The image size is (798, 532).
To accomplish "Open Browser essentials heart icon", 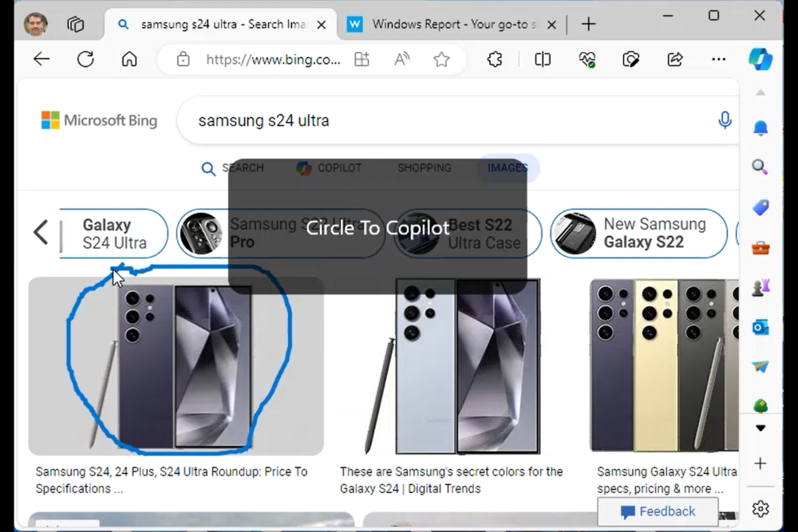I will point(587,60).
